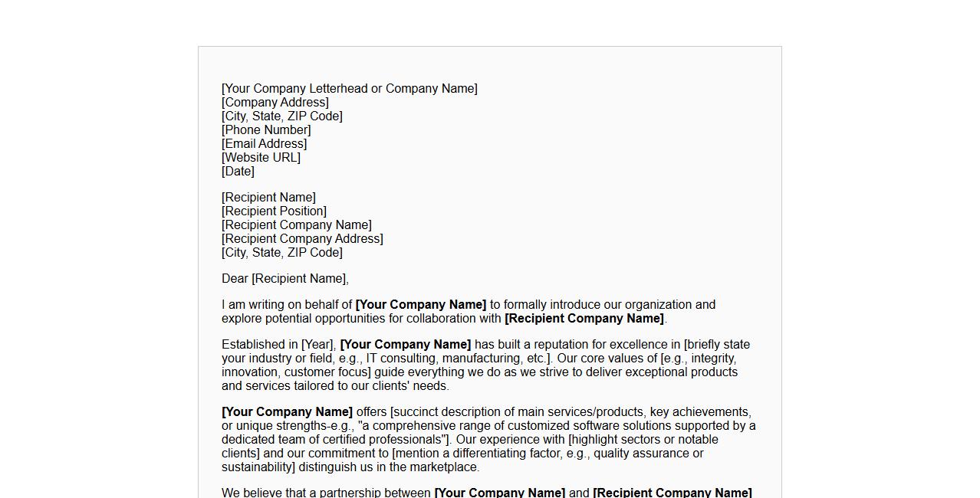Click the [Email Address] placeholder
Image resolution: width=980 pixels, height=498 pixels.
(x=264, y=144)
